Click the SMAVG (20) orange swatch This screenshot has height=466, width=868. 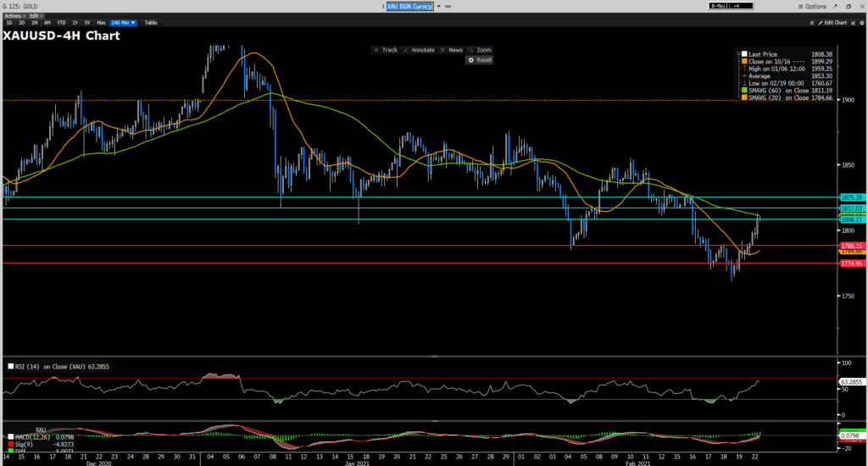pyautogui.click(x=744, y=97)
